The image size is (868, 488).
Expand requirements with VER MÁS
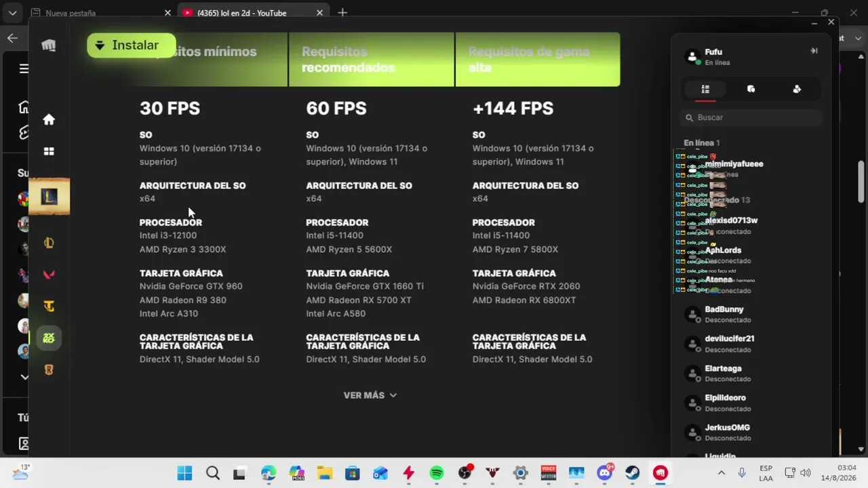(370, 395)
